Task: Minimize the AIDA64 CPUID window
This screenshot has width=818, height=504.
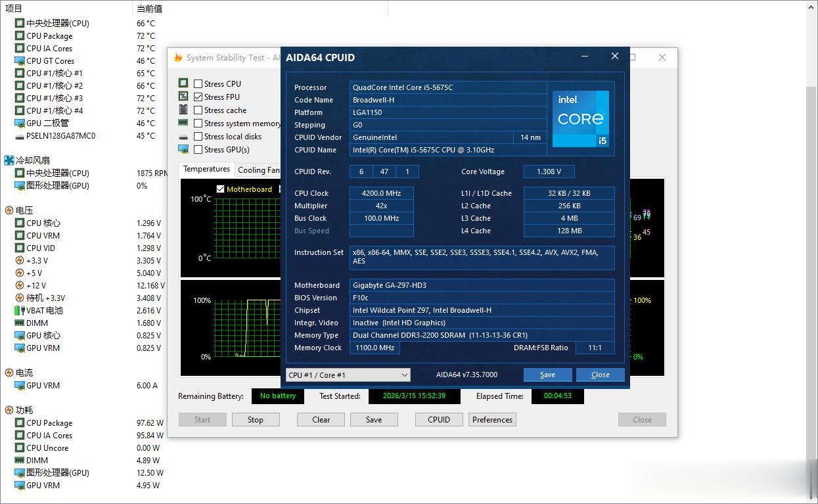Action: tap(585, 57)
